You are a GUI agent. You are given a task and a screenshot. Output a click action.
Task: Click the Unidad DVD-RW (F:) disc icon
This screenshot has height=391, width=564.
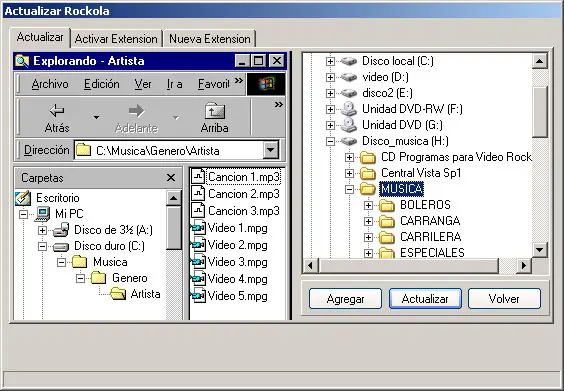pyautogui.click(x=349, y=109)
